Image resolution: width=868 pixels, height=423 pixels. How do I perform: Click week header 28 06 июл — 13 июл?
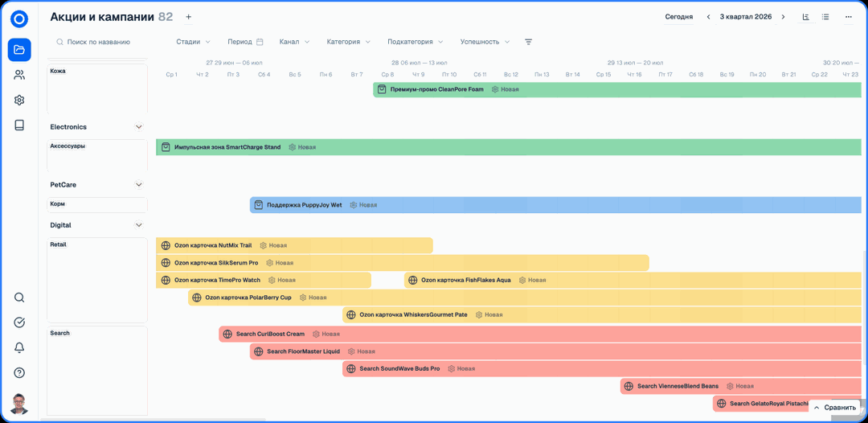pyautogui.click(x=419, y=63)
